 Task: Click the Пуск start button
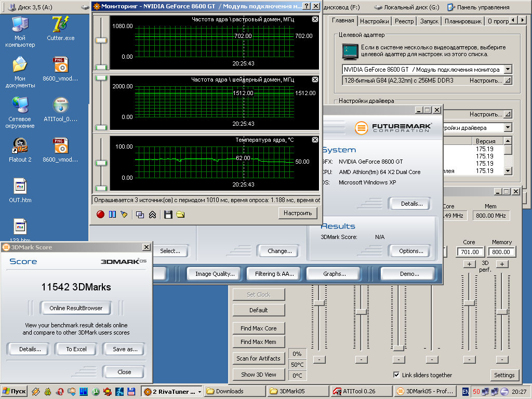[x=14, y=392]
